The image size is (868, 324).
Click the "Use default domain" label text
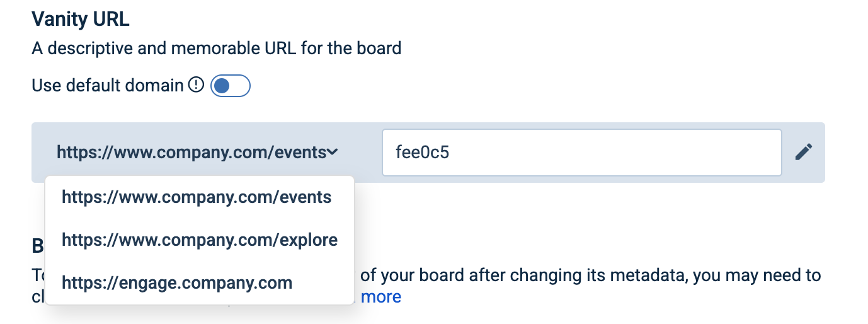108,85
